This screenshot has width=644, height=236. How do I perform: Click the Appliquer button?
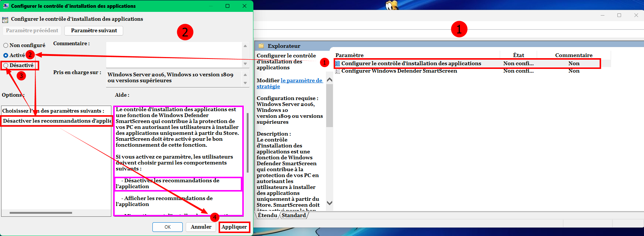[x=234, y=227]
